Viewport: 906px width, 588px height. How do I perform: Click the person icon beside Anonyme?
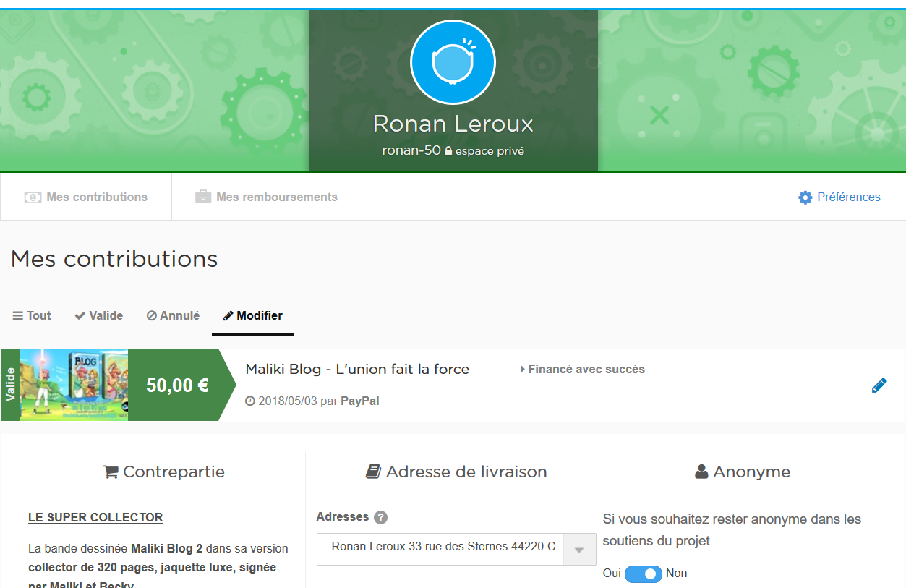coord(701,472)
